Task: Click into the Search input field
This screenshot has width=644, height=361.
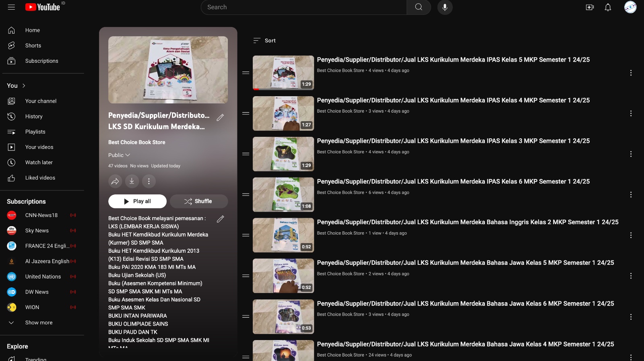Action: 304,7
